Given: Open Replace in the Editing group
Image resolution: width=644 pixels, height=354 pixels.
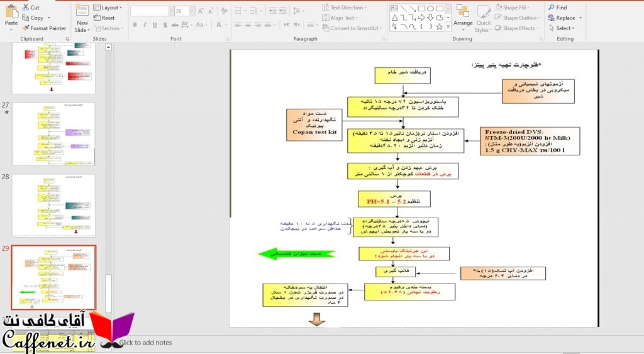Looking at the screenshot, I should pyautogui.click(x=562, y=18).
